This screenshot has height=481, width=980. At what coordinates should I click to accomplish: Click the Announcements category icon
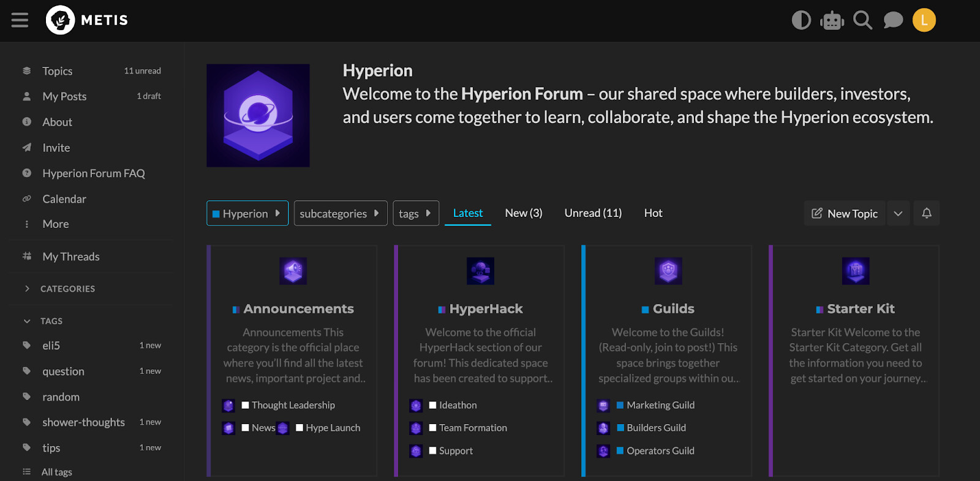[293, 271]
